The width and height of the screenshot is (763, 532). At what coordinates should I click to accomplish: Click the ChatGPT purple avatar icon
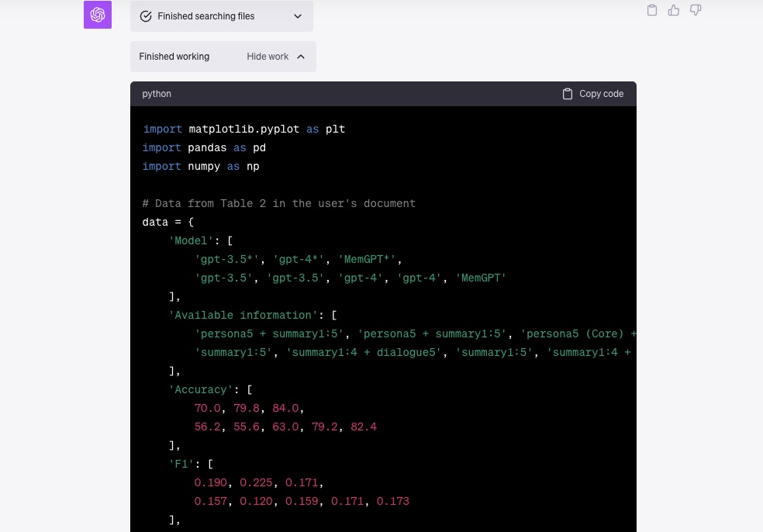coord(98,15)
